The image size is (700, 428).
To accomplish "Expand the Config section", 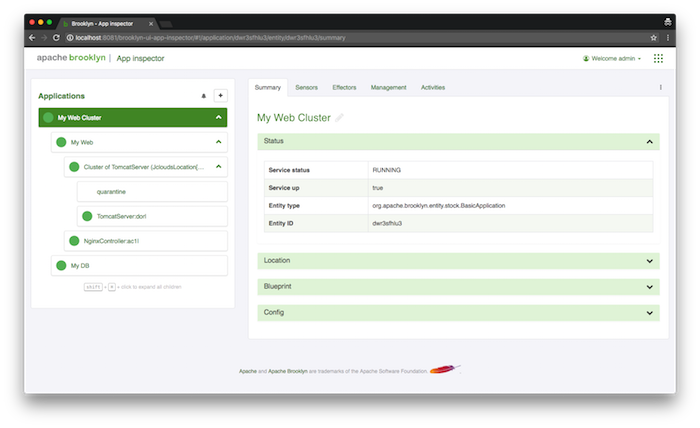I will tap(649, 313).
